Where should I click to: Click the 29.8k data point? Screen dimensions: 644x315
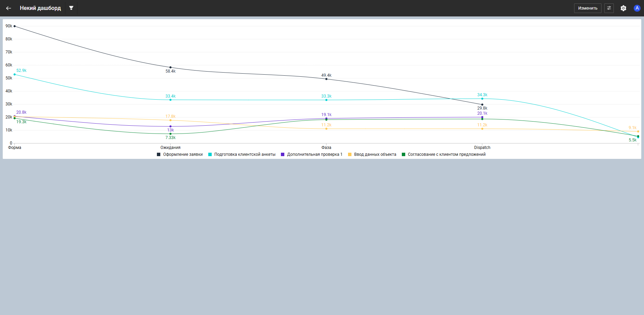click(482, 104)
